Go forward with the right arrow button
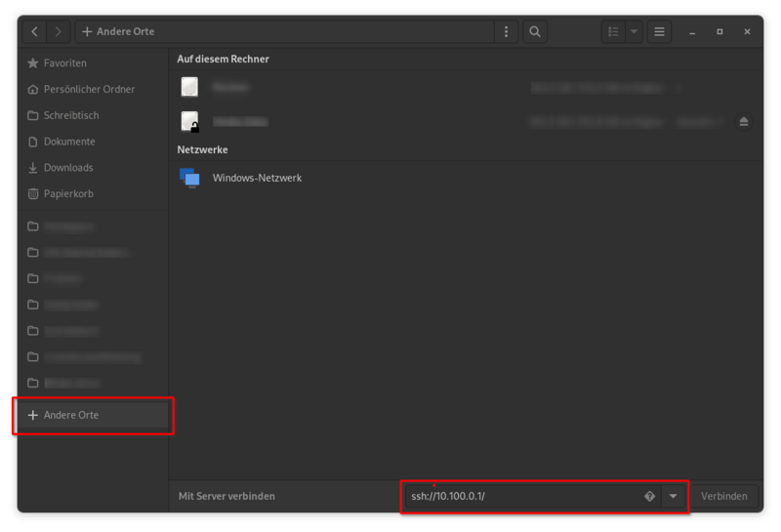 pos(59,32)
